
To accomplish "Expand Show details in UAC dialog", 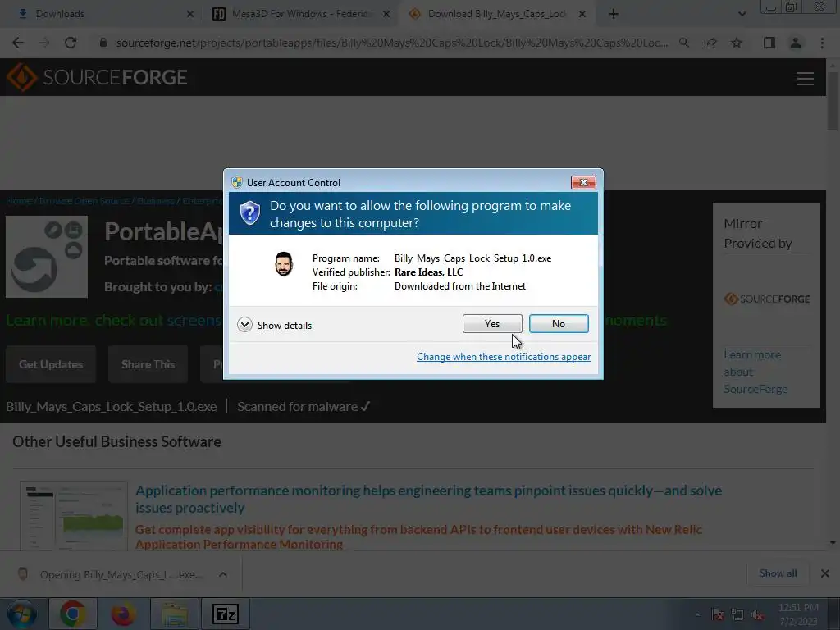I will click(274, 325).
